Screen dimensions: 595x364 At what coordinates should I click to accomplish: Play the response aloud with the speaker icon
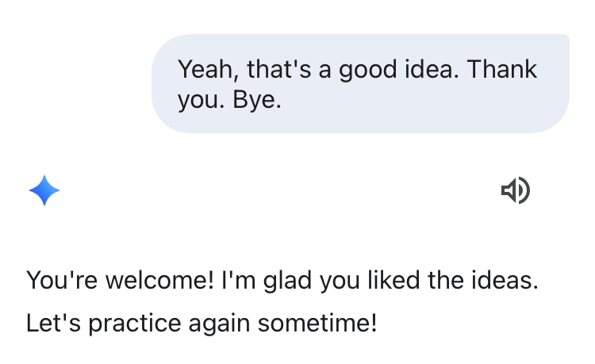click(x=515, y=190)
